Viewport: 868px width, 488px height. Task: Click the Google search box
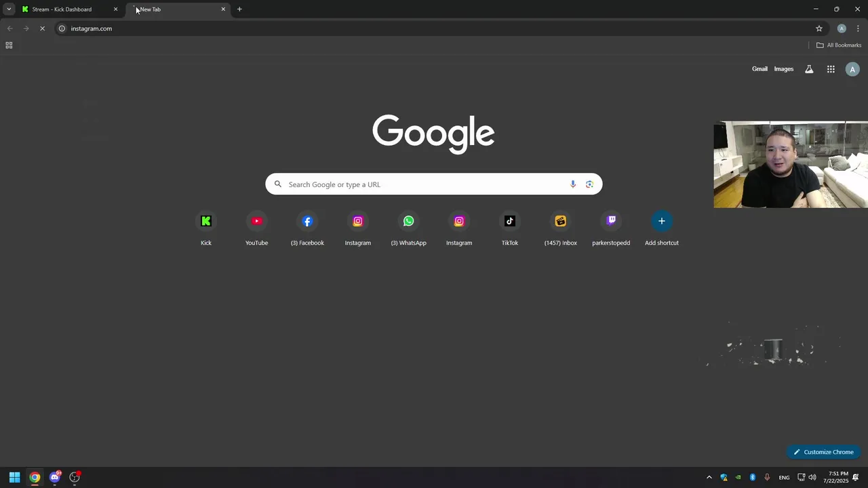coord(433,184)
